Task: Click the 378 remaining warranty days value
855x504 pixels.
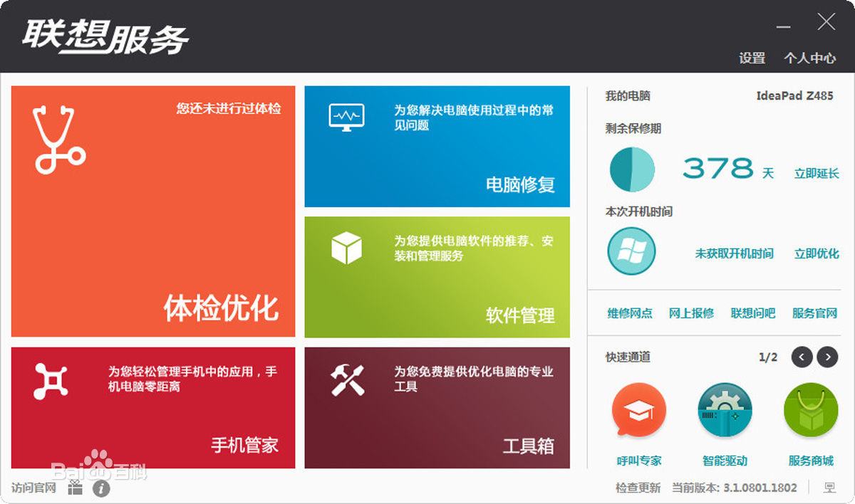Action: (x=718, y=169)
